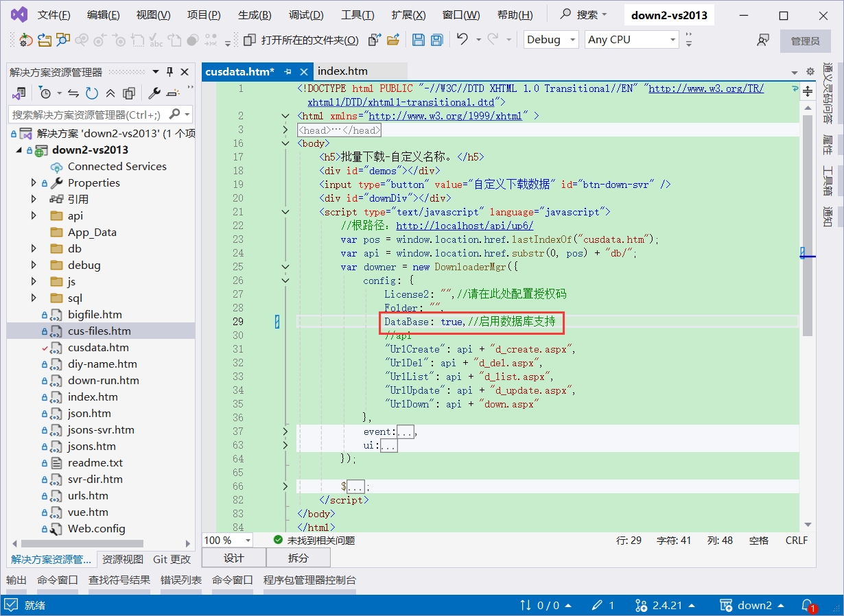844x616 pixels.
Task: Collapse the script block on line 21
Action: 285,212
